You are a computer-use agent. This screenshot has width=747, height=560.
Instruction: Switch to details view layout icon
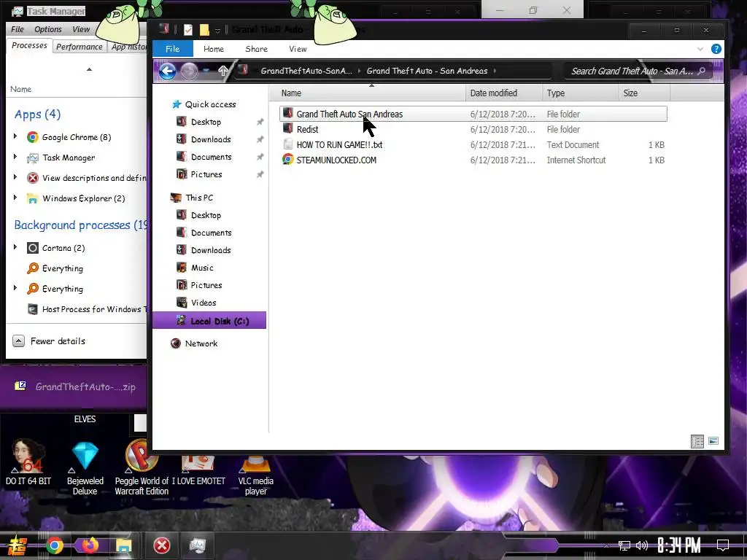tap(697, 441)
